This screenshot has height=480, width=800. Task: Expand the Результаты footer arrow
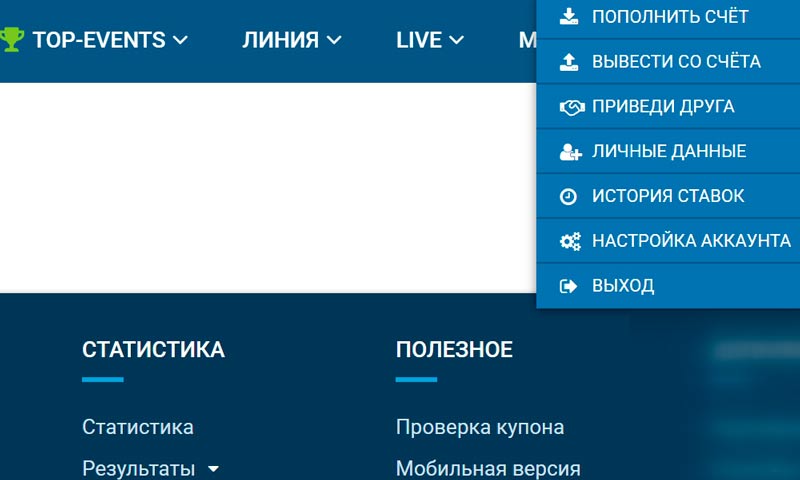213,468
